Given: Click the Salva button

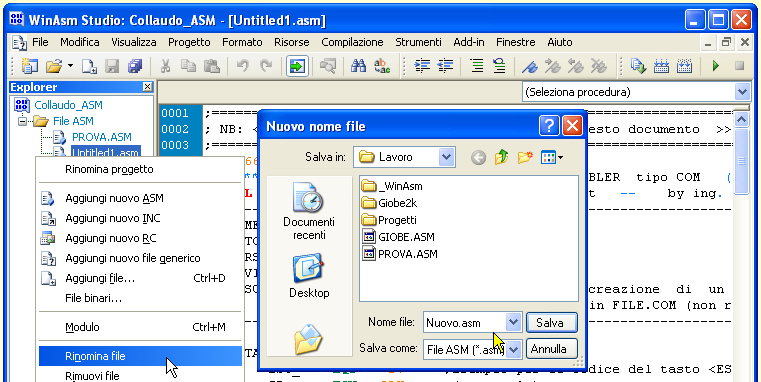Looking at the screenshot, I should point(551,323).
